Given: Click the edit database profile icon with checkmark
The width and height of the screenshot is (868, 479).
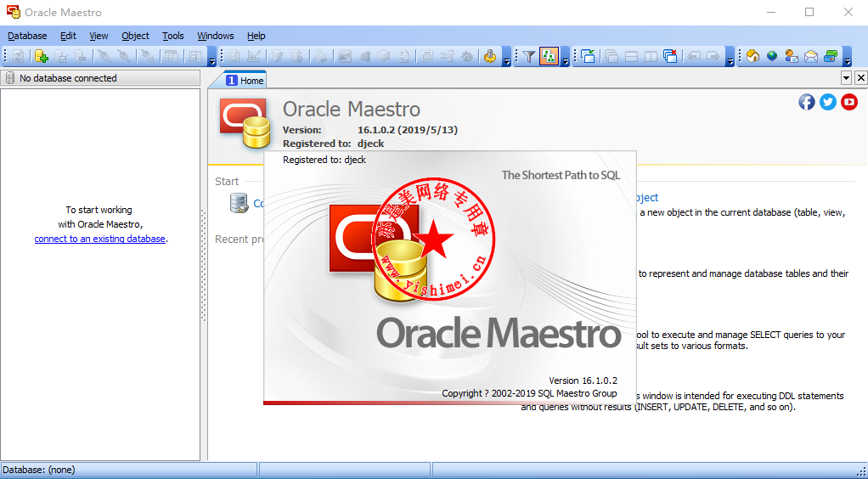Looking at the screenshot, I should 61,56.
